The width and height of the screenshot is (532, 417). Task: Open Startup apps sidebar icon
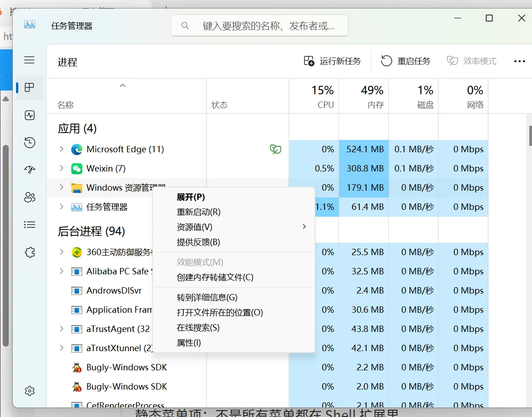pos(30,170)
